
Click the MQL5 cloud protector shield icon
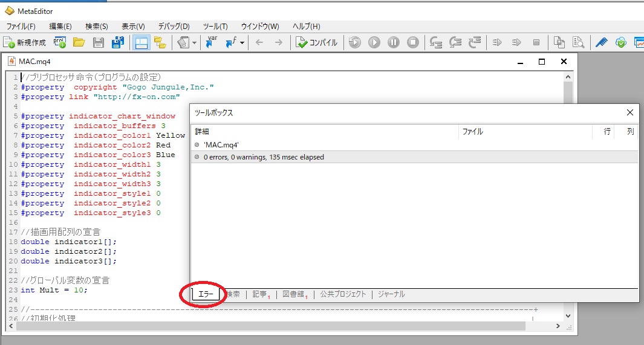tap(620, 42)
